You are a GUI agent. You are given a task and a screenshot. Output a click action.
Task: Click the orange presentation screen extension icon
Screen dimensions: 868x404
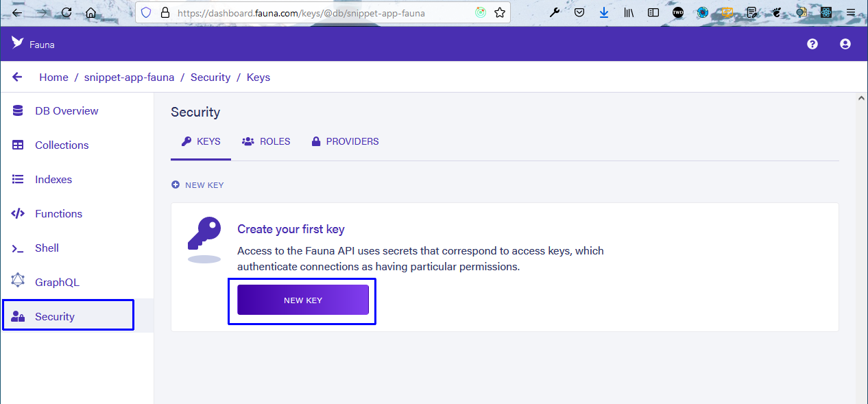[727, 12]
